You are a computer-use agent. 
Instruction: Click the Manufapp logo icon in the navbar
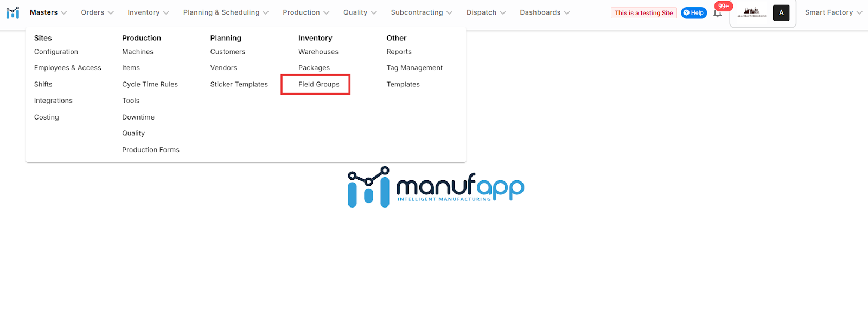pyautogui.click(x=12, y=12)
